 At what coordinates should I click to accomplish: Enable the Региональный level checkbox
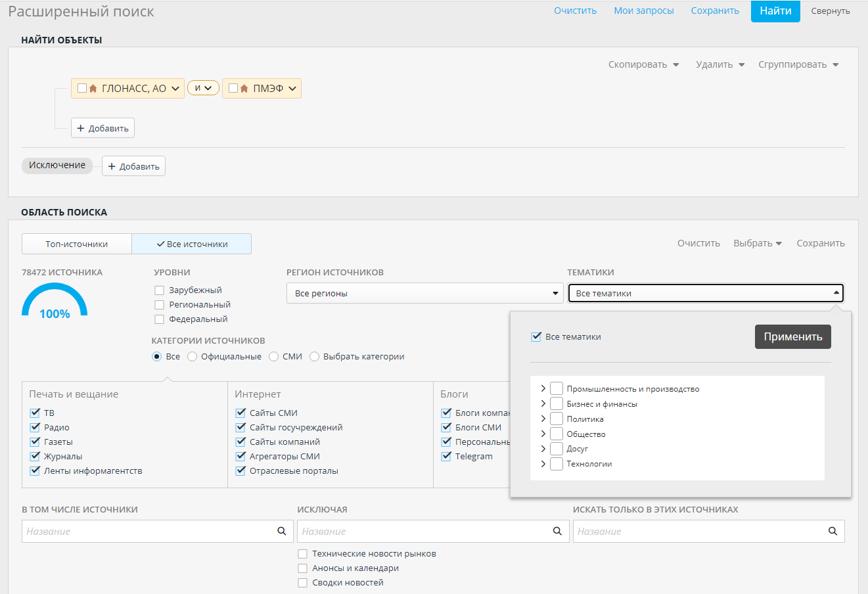159,305
